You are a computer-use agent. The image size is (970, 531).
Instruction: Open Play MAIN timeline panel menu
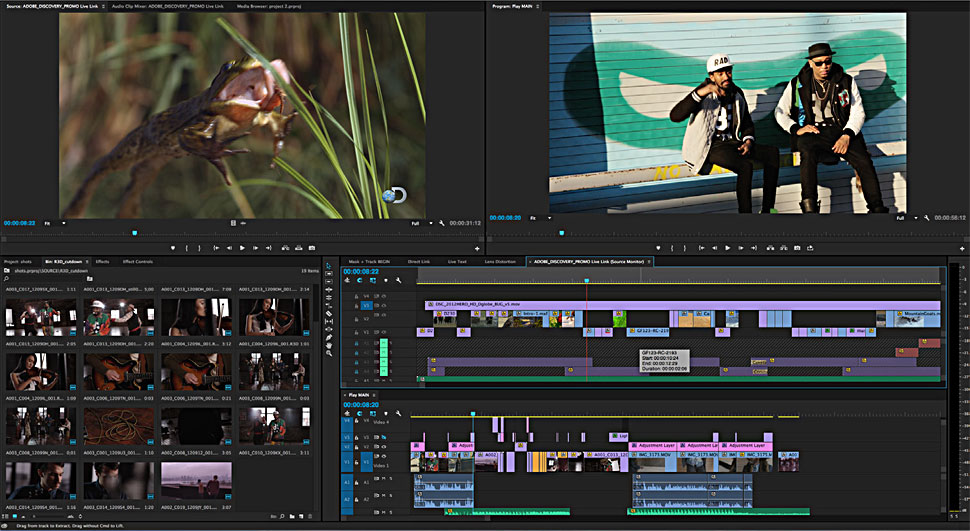(x=374, y=395)
